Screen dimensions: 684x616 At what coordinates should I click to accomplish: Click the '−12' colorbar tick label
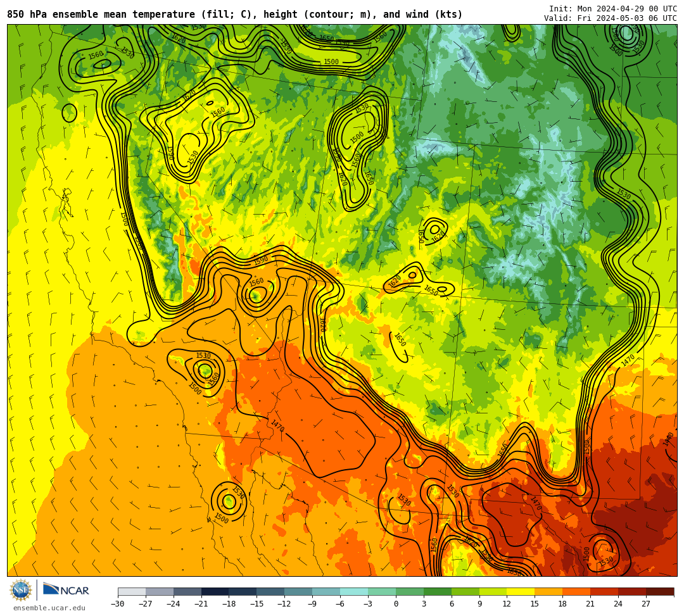pos(285,604)
